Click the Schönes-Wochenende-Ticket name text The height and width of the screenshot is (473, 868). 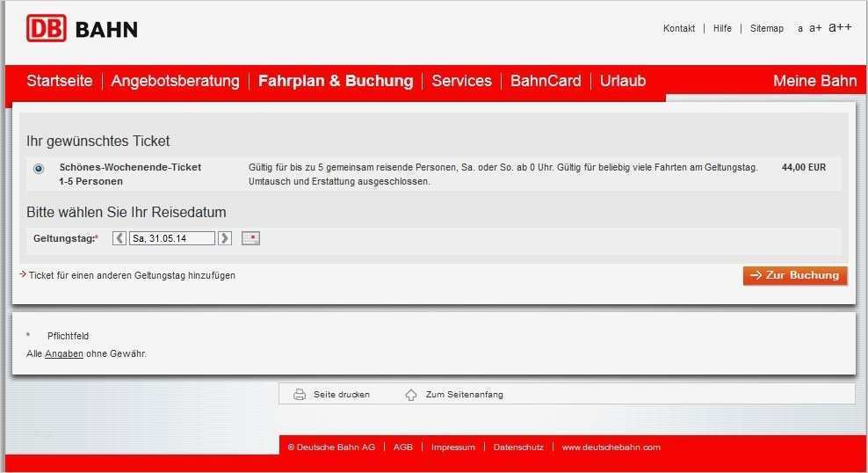130,167
